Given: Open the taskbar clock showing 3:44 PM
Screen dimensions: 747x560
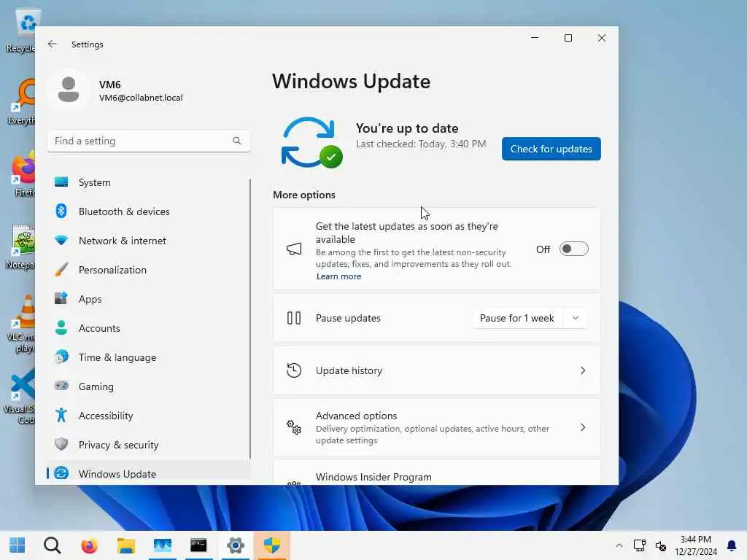Looking at the screenshot, I should click(695, 545).
